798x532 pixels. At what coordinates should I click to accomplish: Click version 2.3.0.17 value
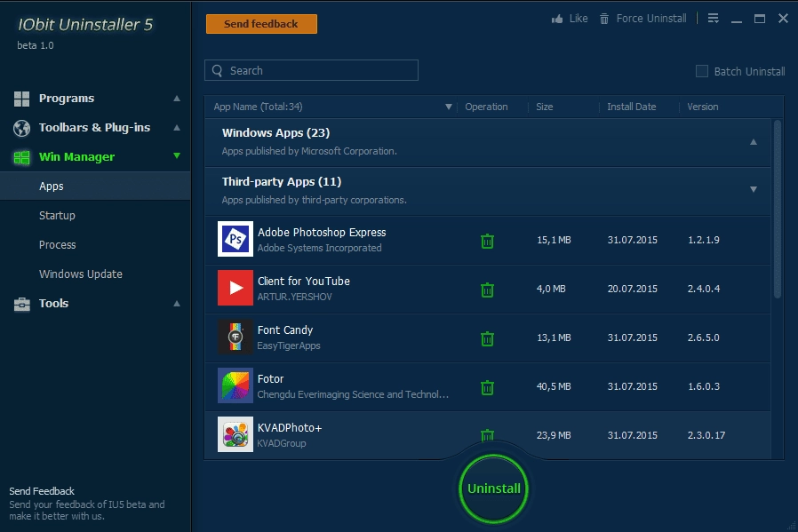[706, 435]
